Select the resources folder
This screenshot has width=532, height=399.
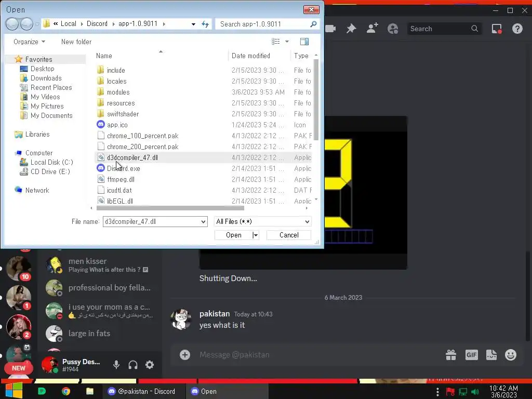click(204, 103)
